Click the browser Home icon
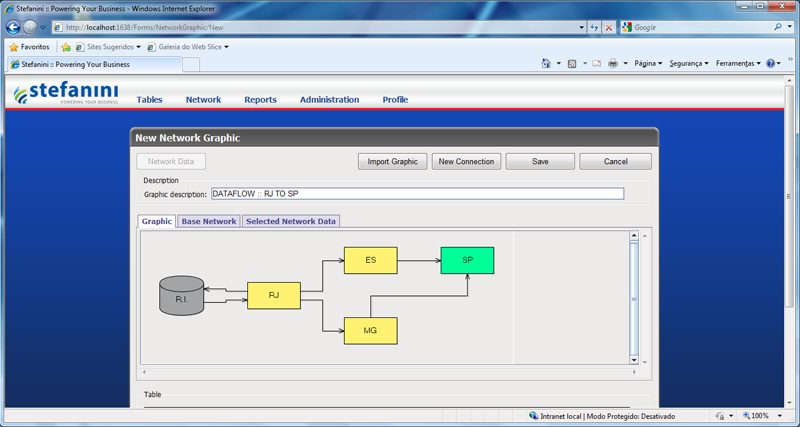Image resolution: width=800 pixels, height=427 pixels. point(546,63)
